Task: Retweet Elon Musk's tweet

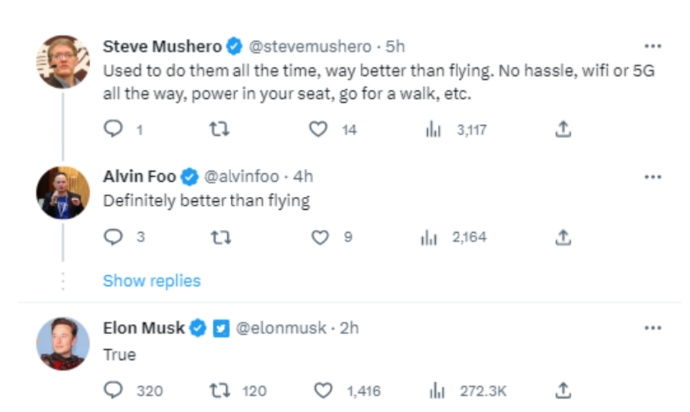Action: click(x=217, y=390)
